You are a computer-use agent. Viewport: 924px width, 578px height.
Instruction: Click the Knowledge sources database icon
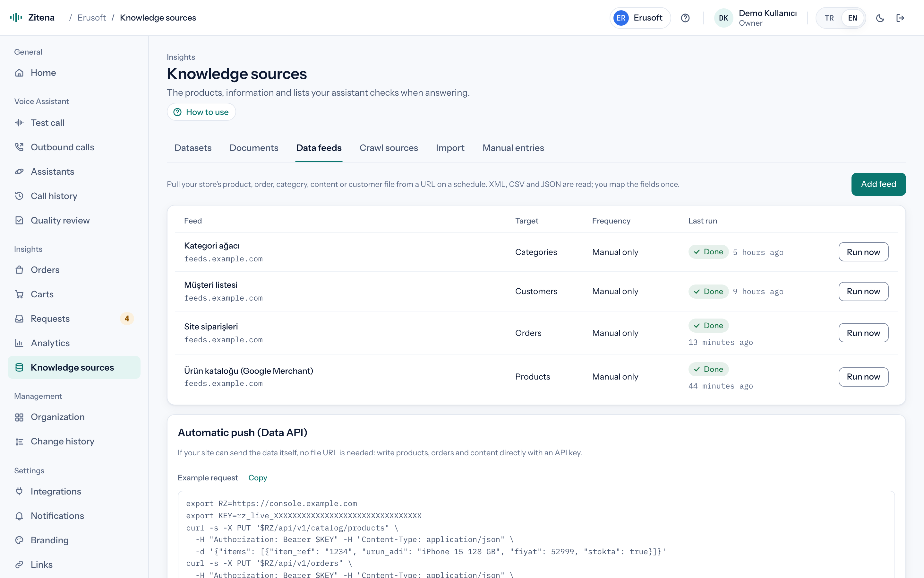point(20,367)
